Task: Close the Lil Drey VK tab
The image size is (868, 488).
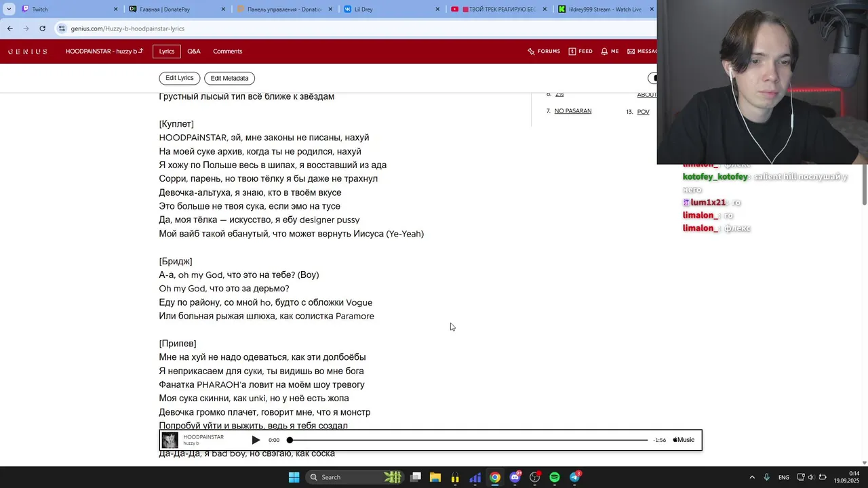Action: (437, 9)
